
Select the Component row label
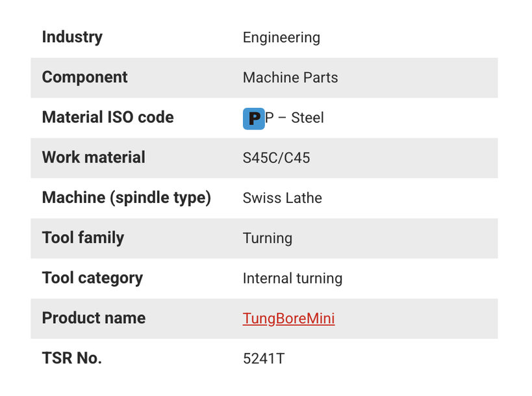click(x=85, y=77)
